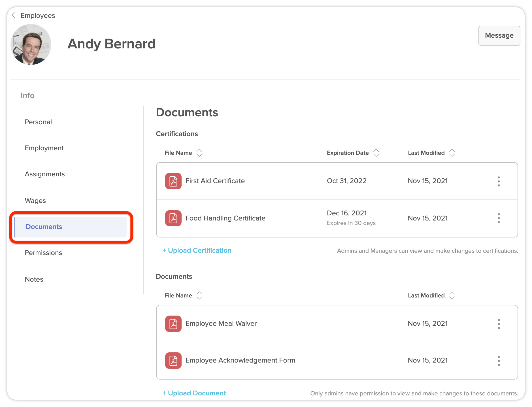Go back using the Employees chevron arrow
The width and height of the screenshot is (532, 407).
[13, 15]
